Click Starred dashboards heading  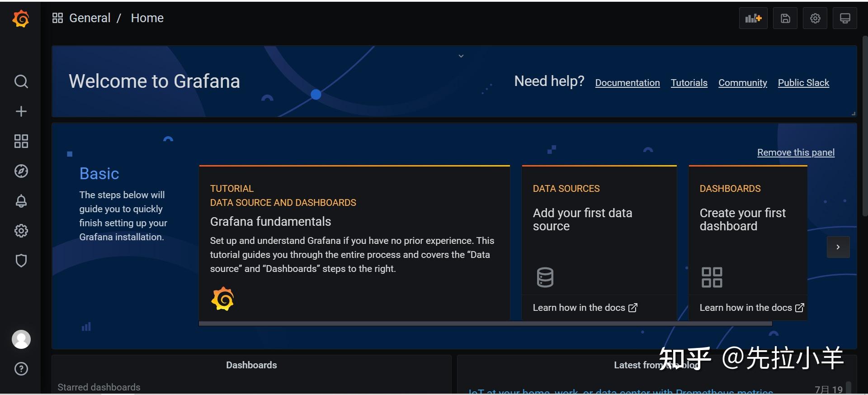point(99,387)
